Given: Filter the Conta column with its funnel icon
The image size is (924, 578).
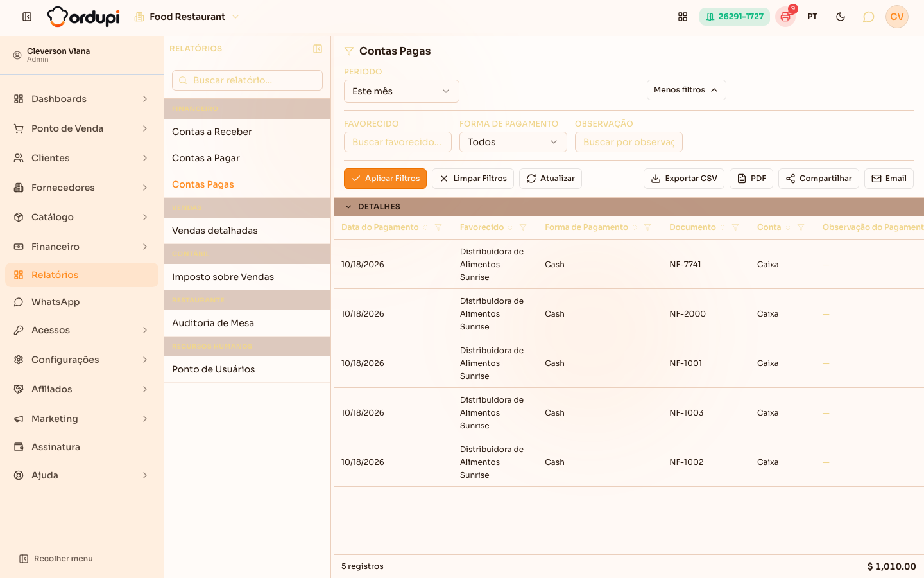Looking at the screenshot, I should click(x=801, y=227).
